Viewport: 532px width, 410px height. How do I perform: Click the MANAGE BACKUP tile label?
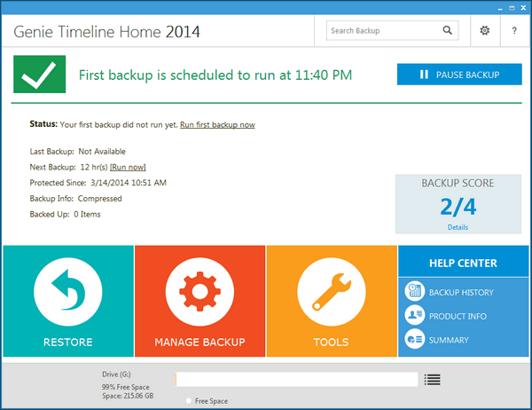tap(199, 342)
